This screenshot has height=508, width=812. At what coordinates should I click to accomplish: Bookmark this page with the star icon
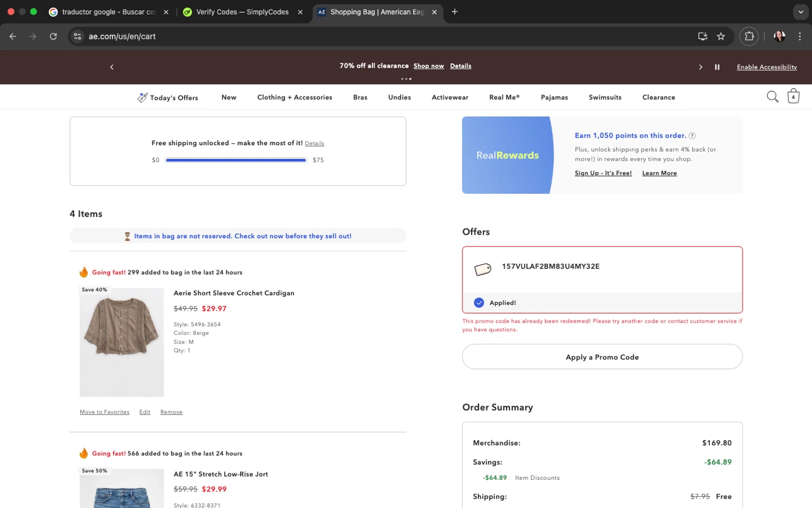point(721,36)
